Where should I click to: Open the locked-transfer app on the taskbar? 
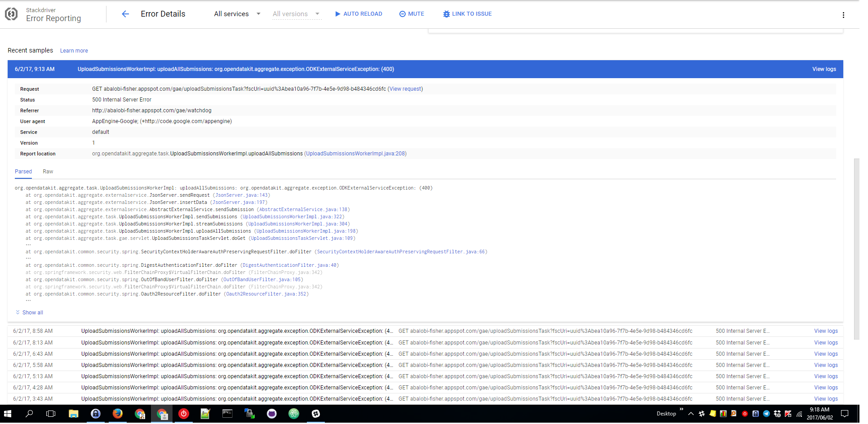click(249, 414)
